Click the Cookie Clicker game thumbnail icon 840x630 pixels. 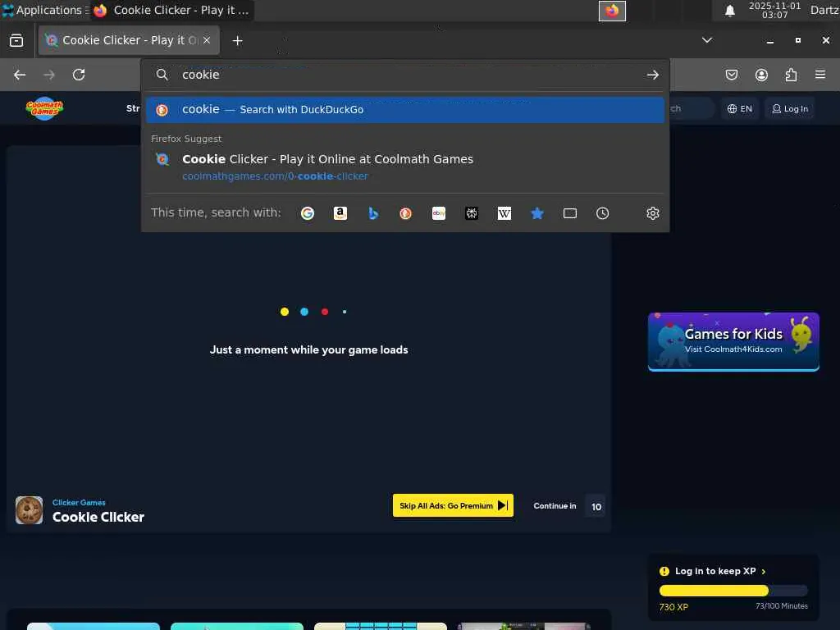coord(29,510)
